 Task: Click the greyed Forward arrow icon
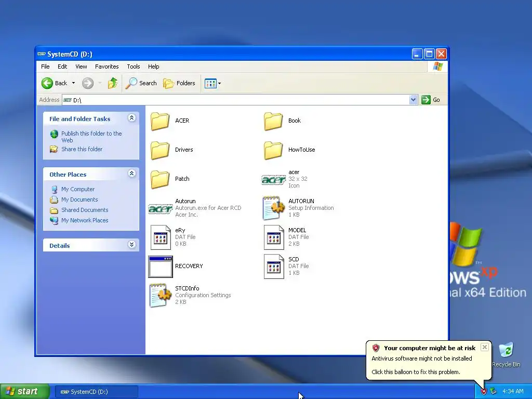[x=88, y=83]
